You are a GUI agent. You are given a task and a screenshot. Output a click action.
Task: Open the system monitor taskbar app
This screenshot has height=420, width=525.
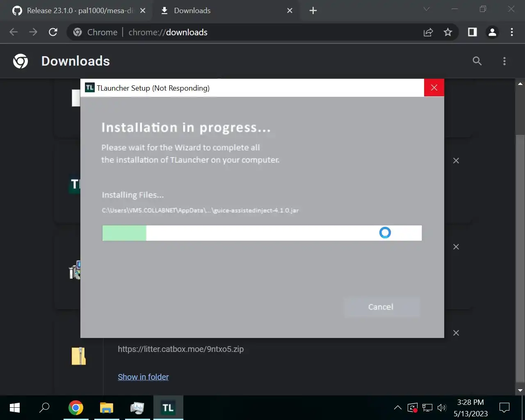coord(137,408)
